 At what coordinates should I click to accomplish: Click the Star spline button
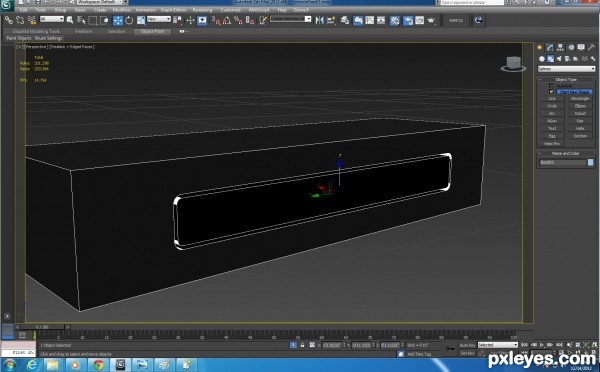pos(580,121)
